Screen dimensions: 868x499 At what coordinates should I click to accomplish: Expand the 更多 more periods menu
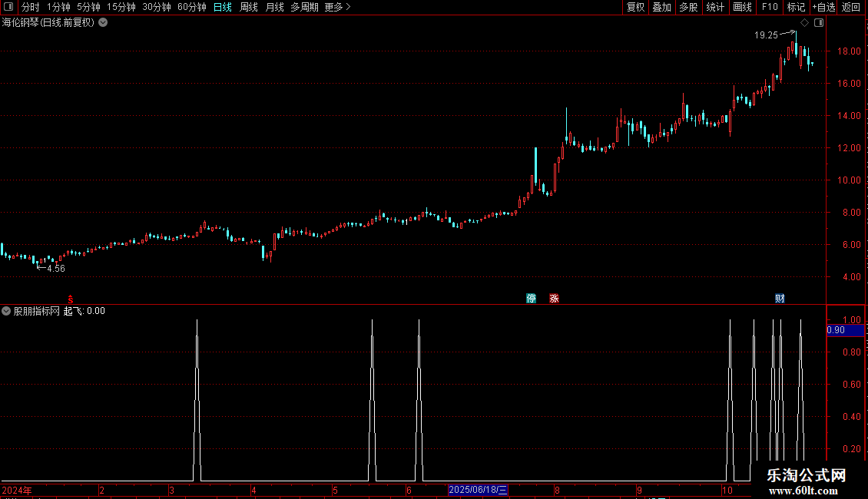338,7
